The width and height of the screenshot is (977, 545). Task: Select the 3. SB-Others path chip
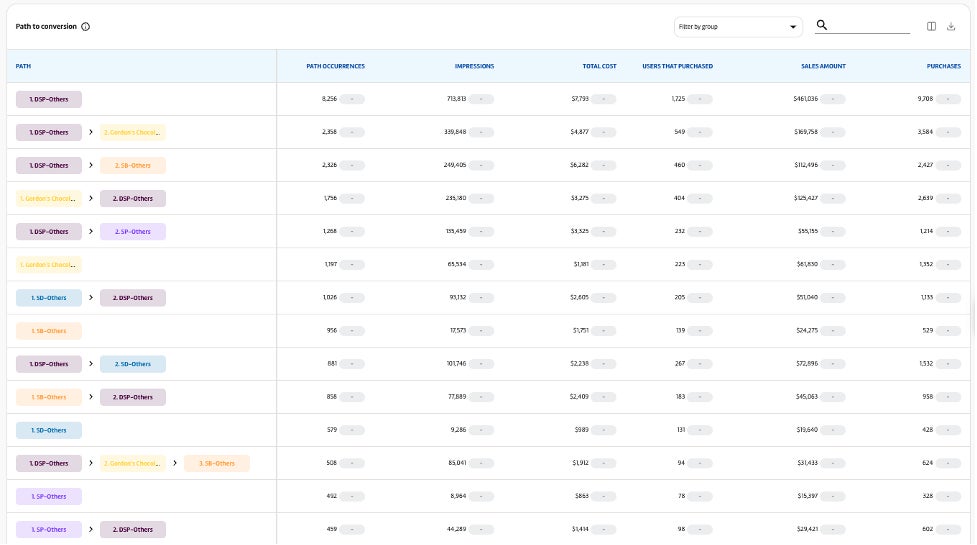(x=216, y=464)
